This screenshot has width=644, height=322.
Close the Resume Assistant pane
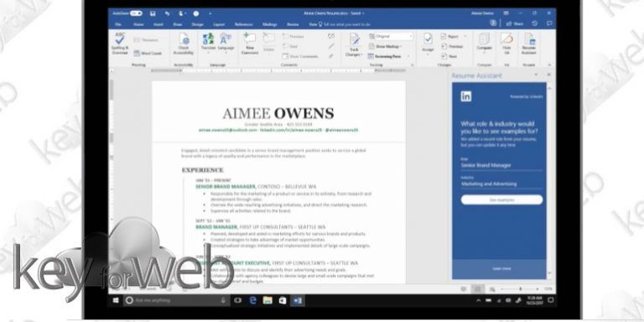[548, 75]
